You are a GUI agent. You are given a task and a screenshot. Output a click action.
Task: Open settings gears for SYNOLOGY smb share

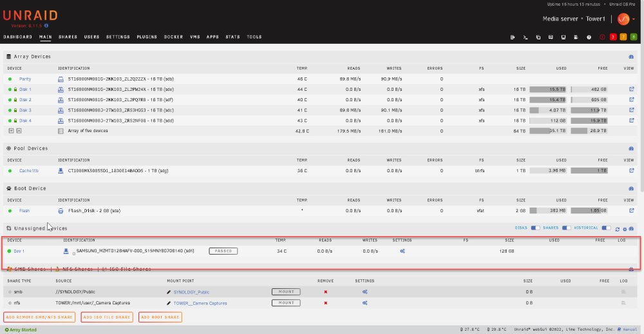[365, 292]
